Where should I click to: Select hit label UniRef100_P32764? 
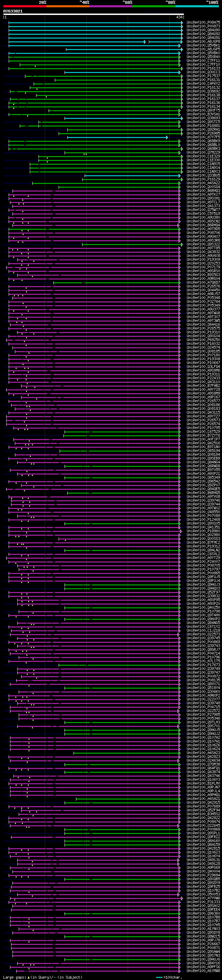pos(203,302)
